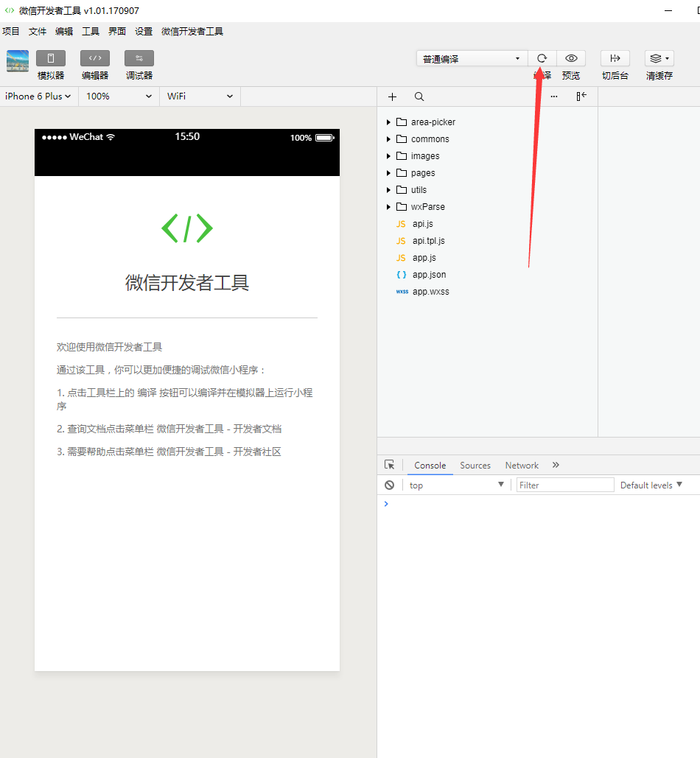Open the 清缓存 clear cache dropdown
The image size is (700, 758).
coord(659,58)
